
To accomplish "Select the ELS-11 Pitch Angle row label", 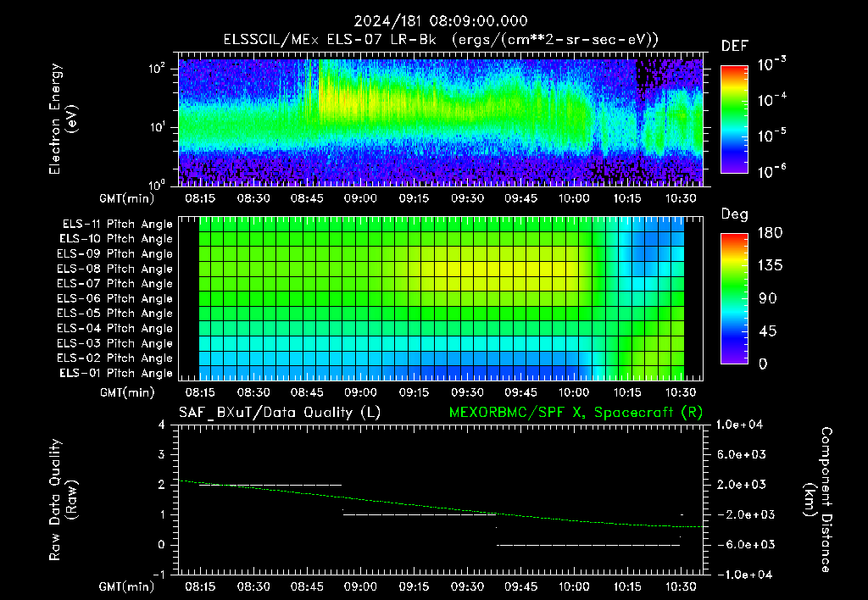I will click(x=117, y=225).
